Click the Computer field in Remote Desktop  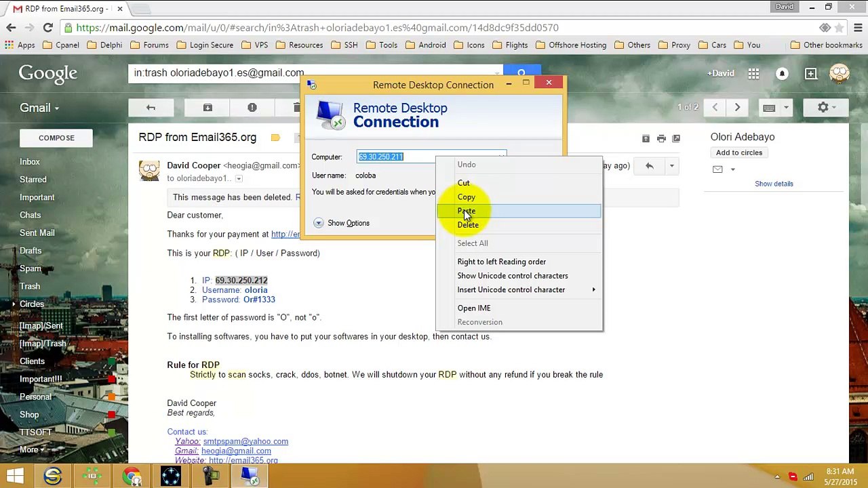point(431,157)
